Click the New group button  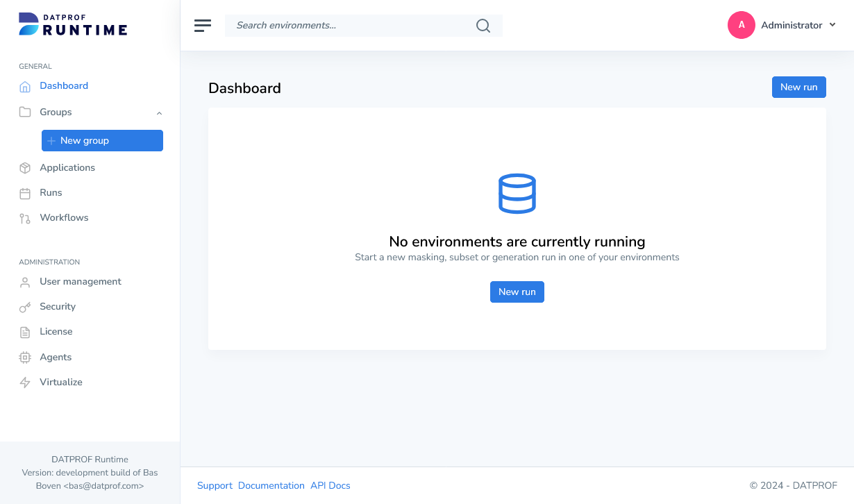tap(102, 140)
